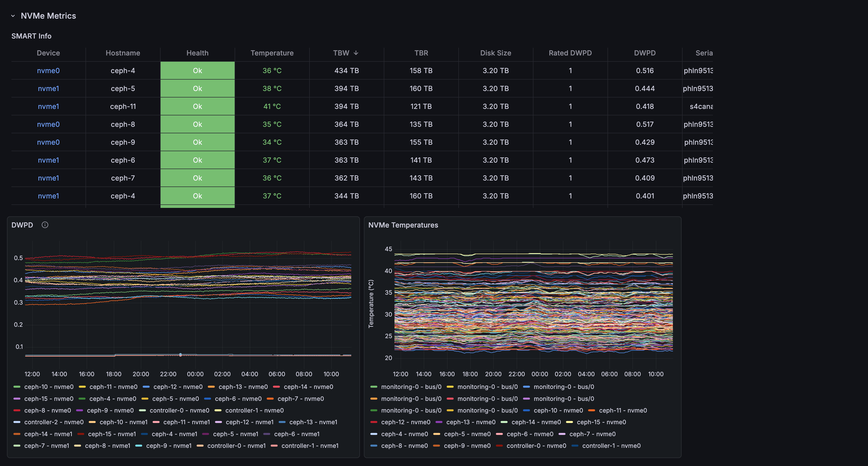Toggle ceph-12 - nvme1 in DWPD legend

click(x=250, y=422)
